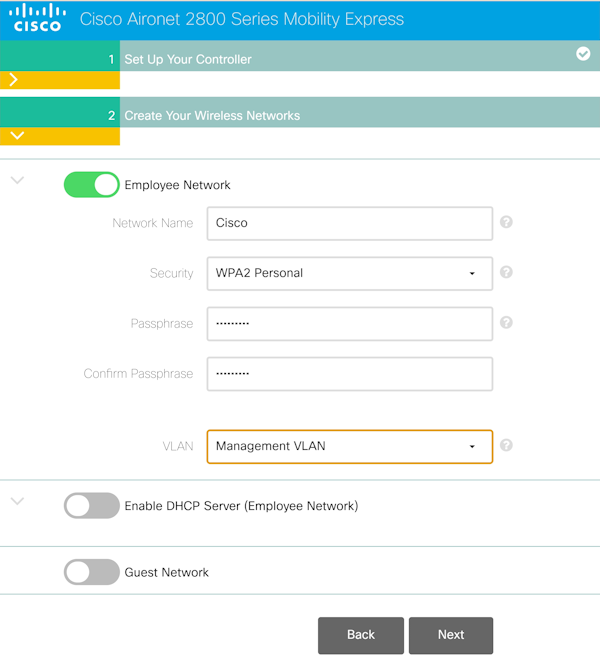
Task: Click the Back button
Action: tap(361, 635)
